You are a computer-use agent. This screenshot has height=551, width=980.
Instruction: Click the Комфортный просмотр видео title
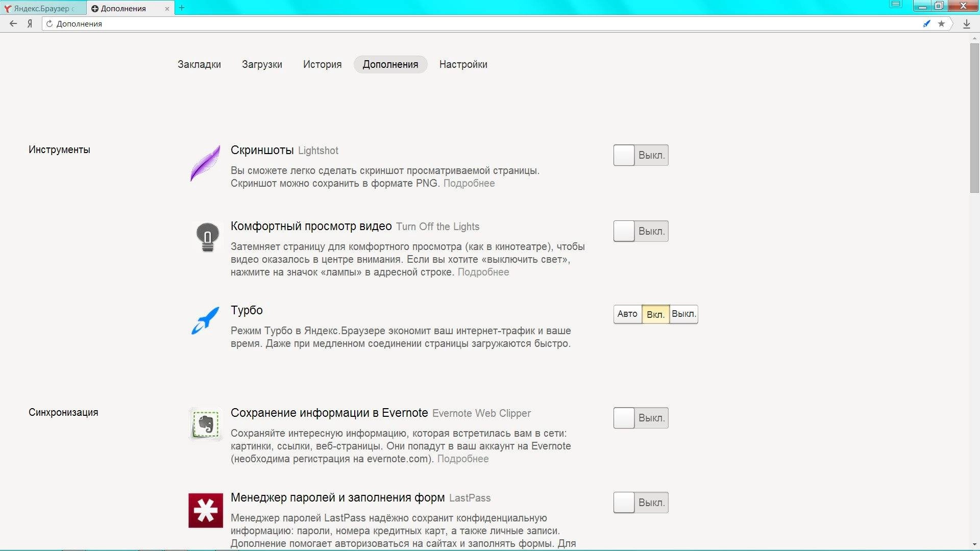click(x=311, y=226)
